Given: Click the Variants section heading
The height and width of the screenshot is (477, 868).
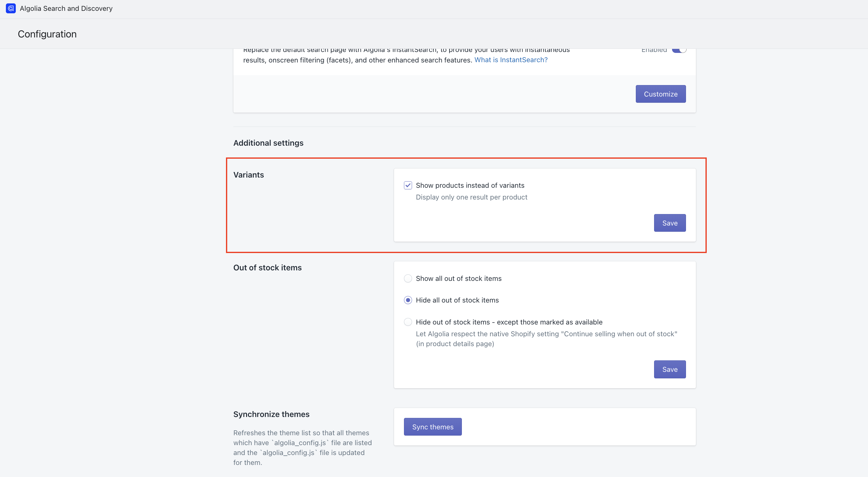Looking at the screenshot, I should 249,175.
